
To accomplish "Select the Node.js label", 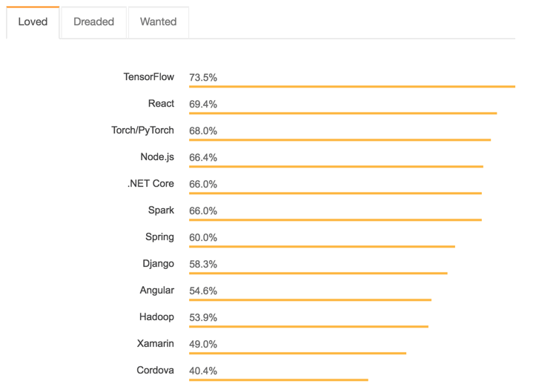I will coord(157,157).
